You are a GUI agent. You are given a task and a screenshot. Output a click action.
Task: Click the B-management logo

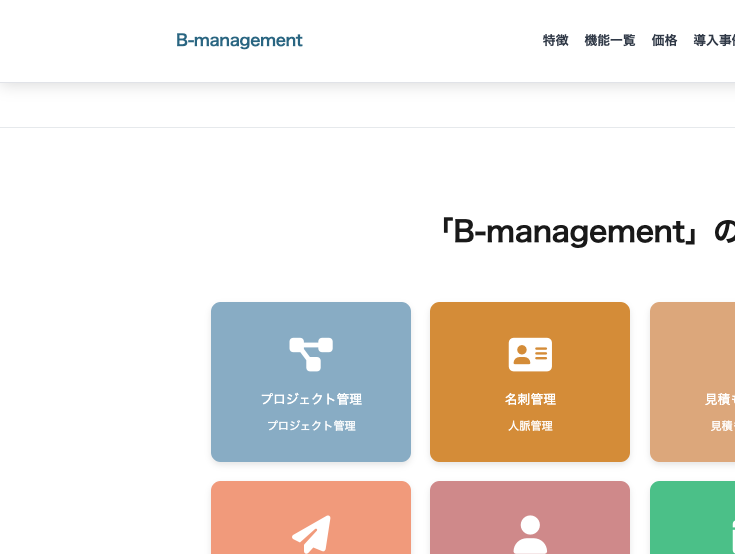239,41
